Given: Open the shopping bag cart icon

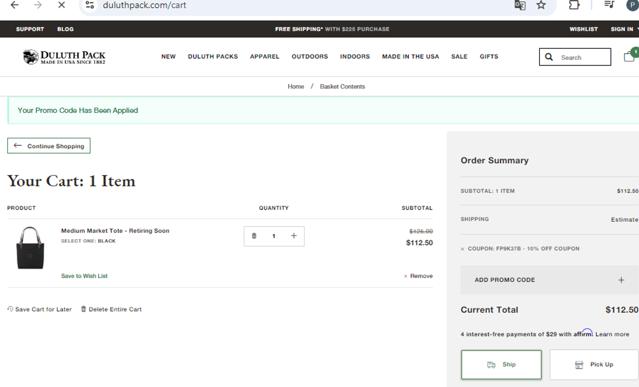Looking at the screenshot, I should point(629,56).
